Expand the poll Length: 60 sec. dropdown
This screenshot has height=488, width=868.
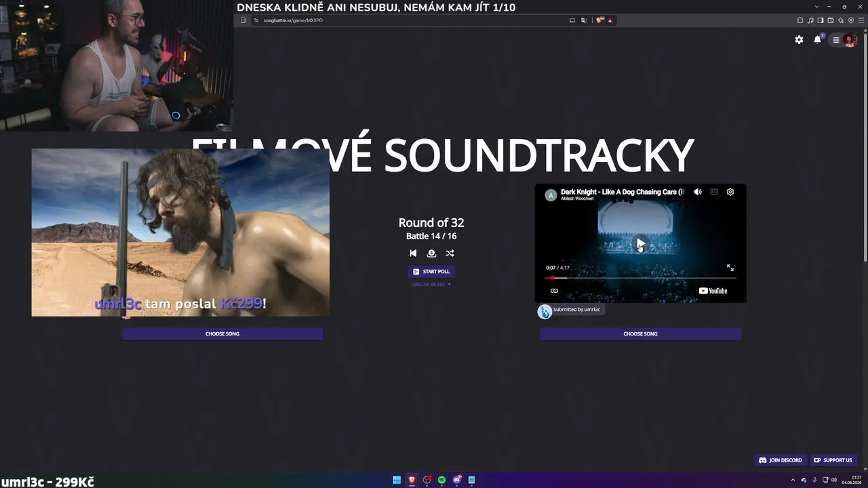point(431,285)
